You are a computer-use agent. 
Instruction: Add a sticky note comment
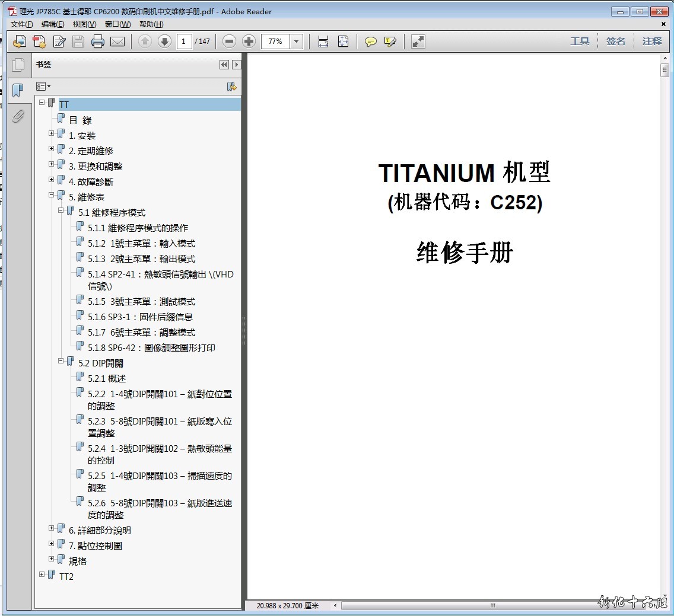371,42
